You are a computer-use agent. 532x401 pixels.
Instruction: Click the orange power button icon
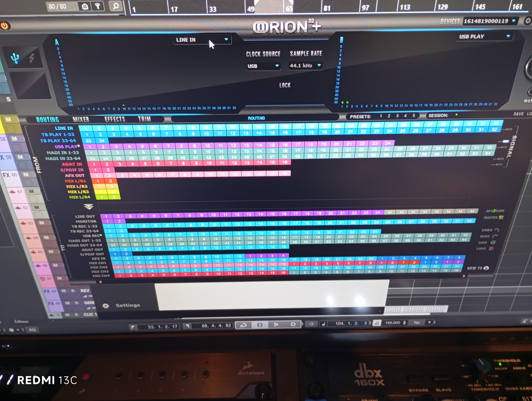click(5, 26)
